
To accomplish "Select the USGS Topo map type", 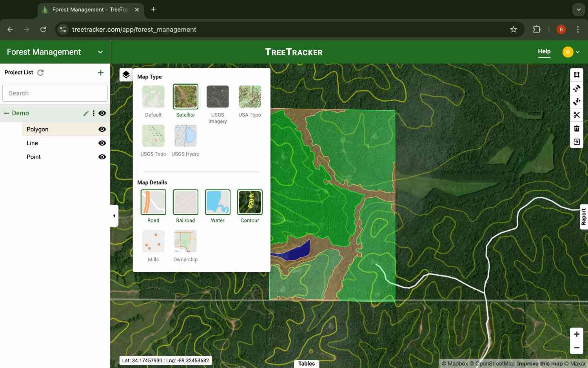I will point(153,135).
